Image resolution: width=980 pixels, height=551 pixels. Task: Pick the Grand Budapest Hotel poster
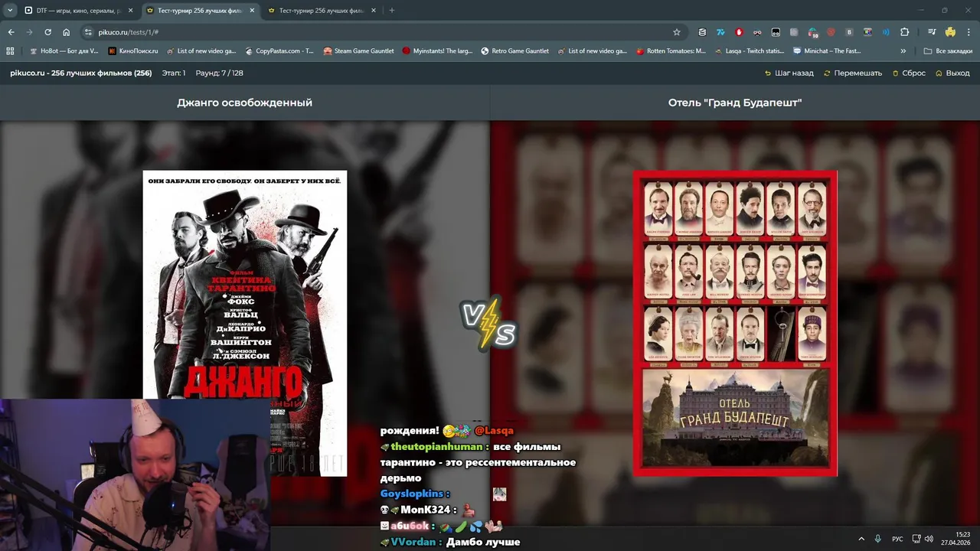click(x=735, y=323)
